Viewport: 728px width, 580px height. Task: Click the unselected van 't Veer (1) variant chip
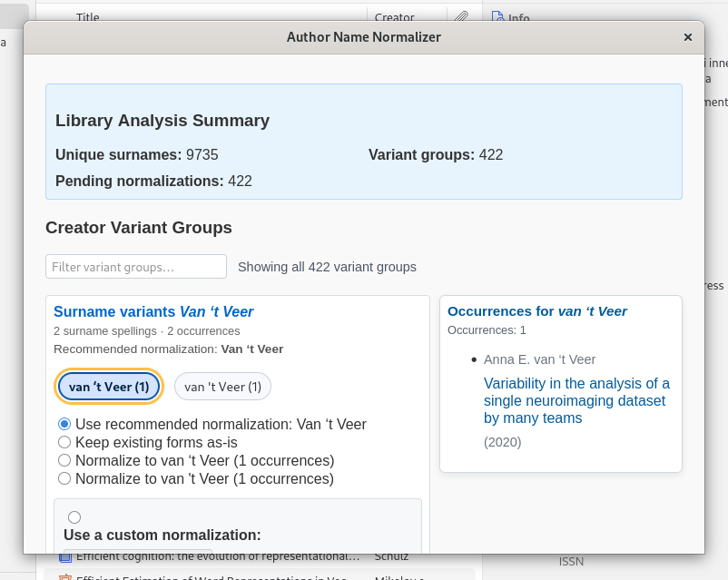pos(222,387)
